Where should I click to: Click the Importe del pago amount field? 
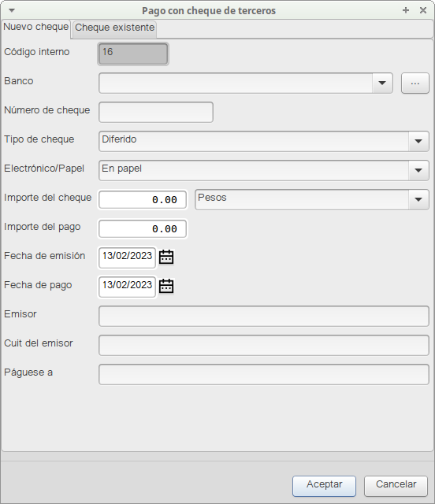click(143, 229)
